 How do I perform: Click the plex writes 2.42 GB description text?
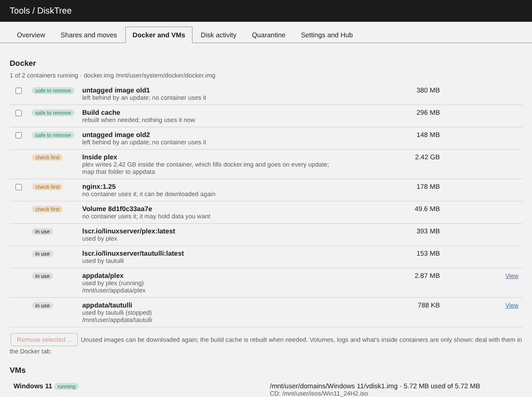(205, 168)
